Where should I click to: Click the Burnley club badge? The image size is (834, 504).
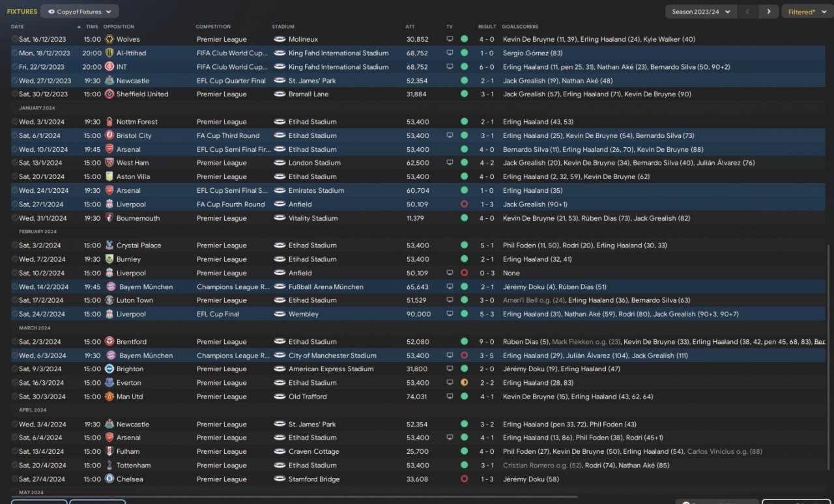[x=109, y=259]
